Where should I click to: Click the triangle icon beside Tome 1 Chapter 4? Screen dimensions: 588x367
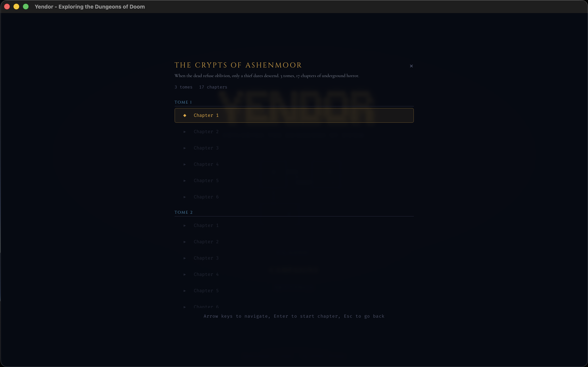click(185, 164)
